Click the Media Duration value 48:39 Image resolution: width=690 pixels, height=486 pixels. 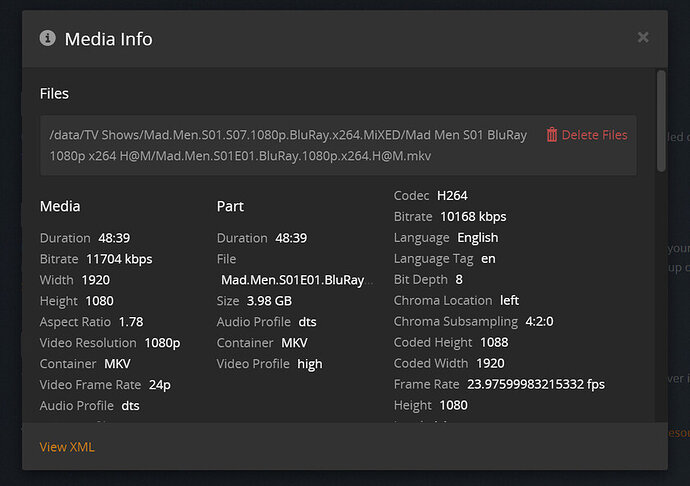coord(114,238)
